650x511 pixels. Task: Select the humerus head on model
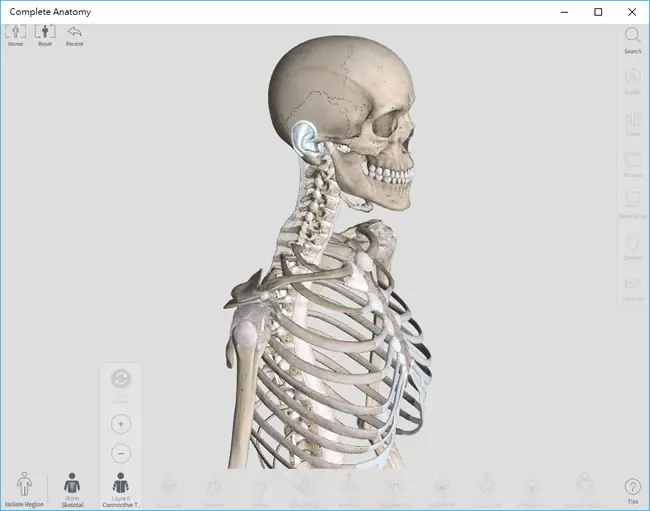pos(245,334)
